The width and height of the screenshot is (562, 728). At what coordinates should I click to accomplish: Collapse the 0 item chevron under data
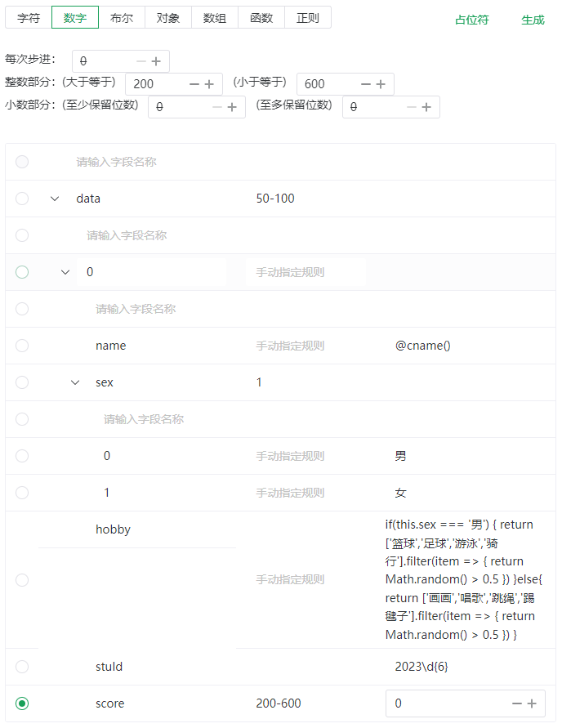pyautogui.click(x=65, y=272)
